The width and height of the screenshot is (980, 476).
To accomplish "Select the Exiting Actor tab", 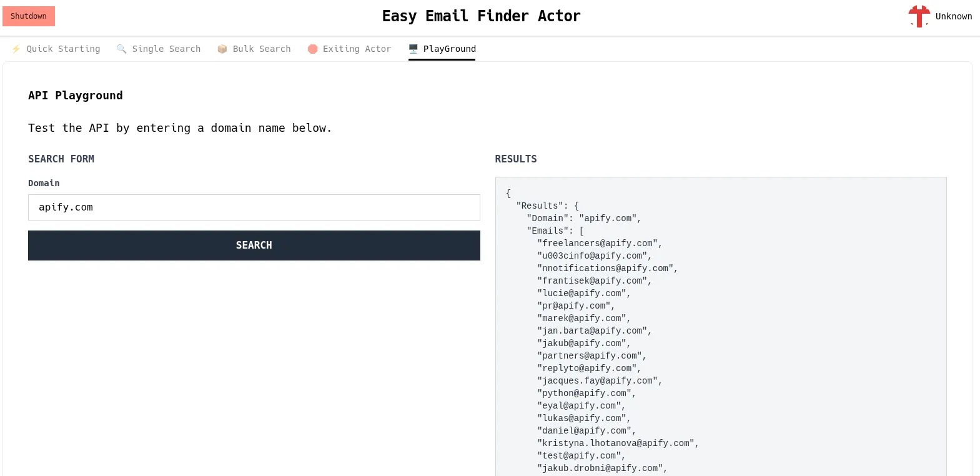I will (357, 49).
